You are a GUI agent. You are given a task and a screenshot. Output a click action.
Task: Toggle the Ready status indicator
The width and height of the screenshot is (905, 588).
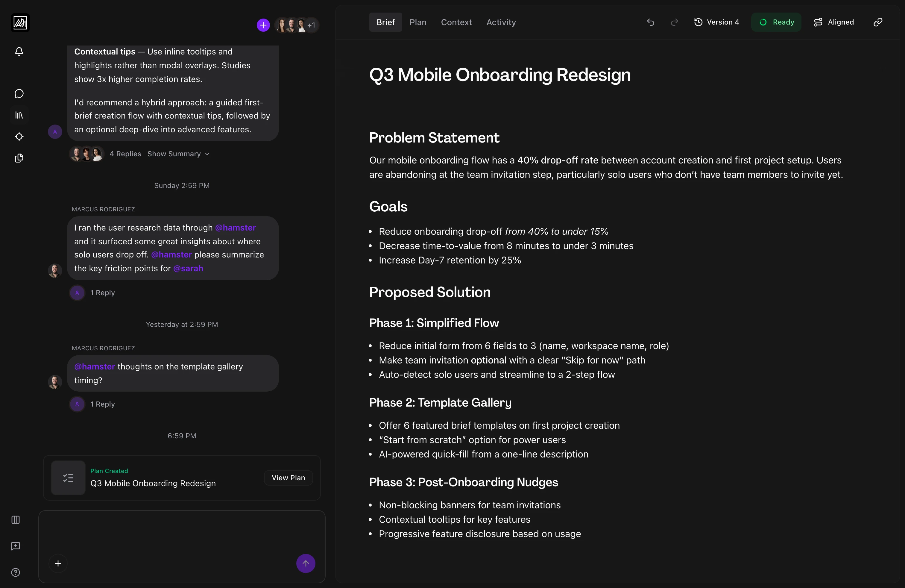(777, 22)
